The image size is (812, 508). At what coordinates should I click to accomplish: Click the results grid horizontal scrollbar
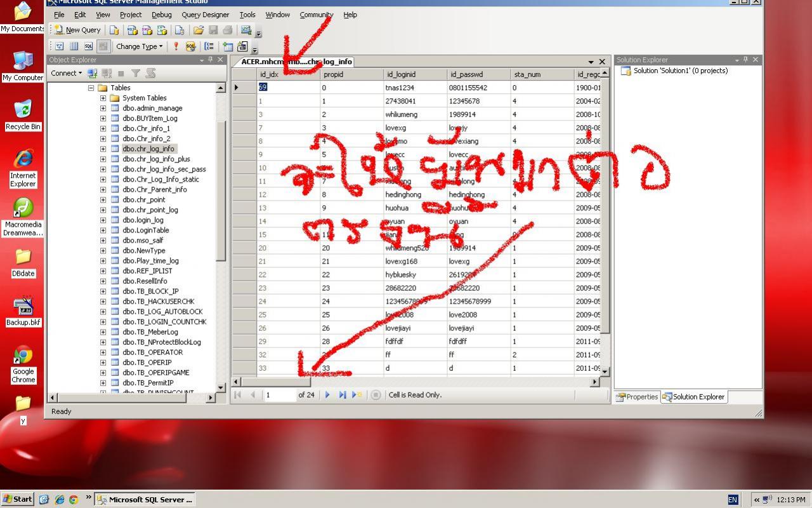tap(416, 382)
